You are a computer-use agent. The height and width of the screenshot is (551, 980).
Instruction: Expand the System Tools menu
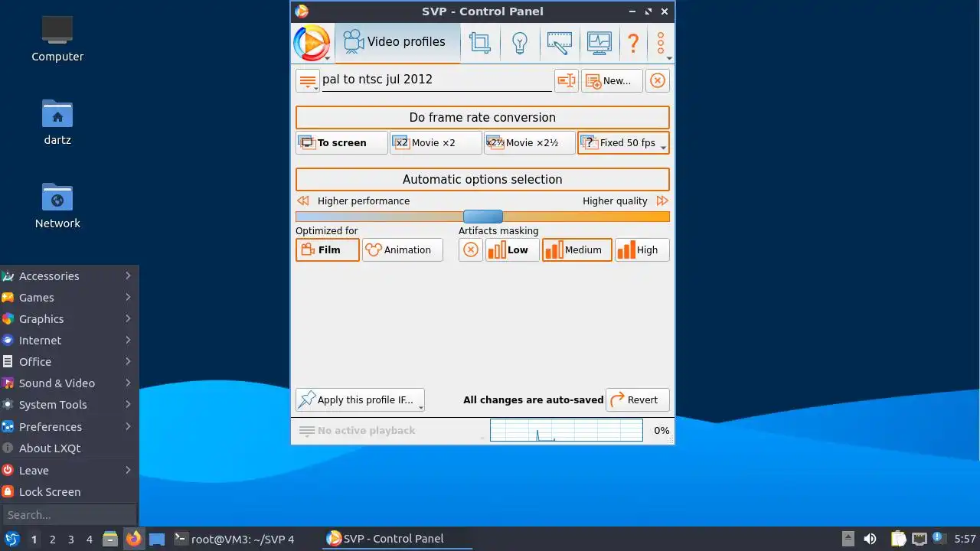(69, 405)
